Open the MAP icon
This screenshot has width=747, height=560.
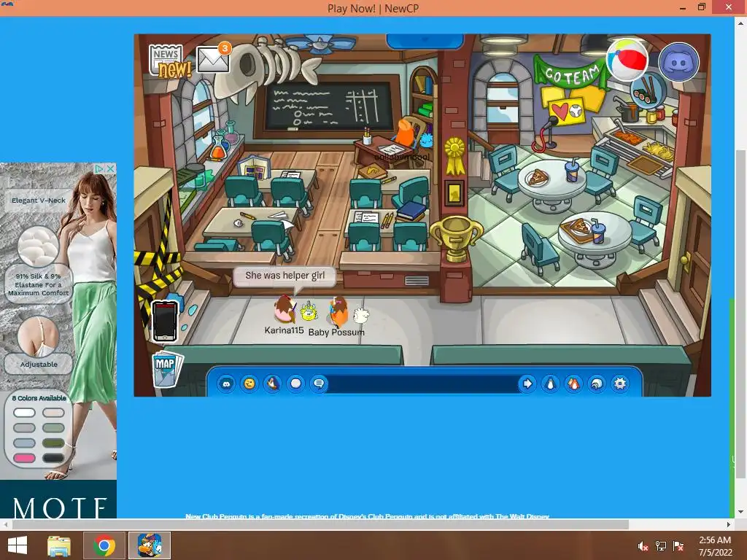(166, 368)
